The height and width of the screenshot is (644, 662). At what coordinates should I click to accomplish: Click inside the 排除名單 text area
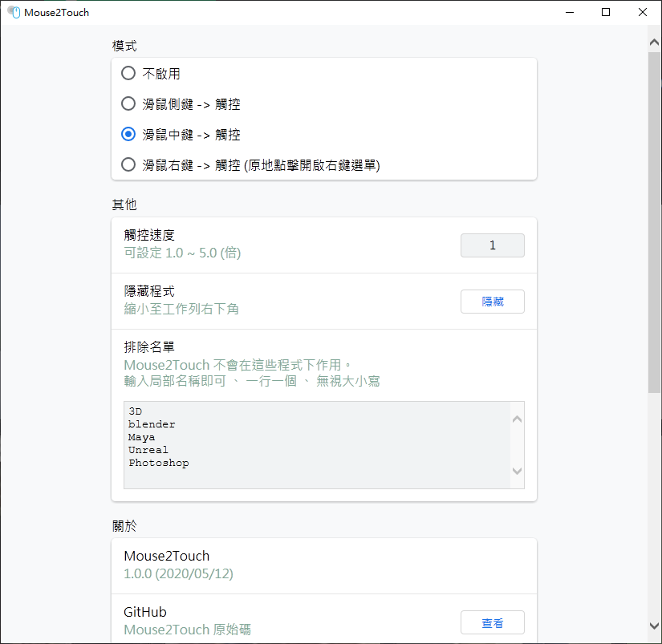pos(324,445)
